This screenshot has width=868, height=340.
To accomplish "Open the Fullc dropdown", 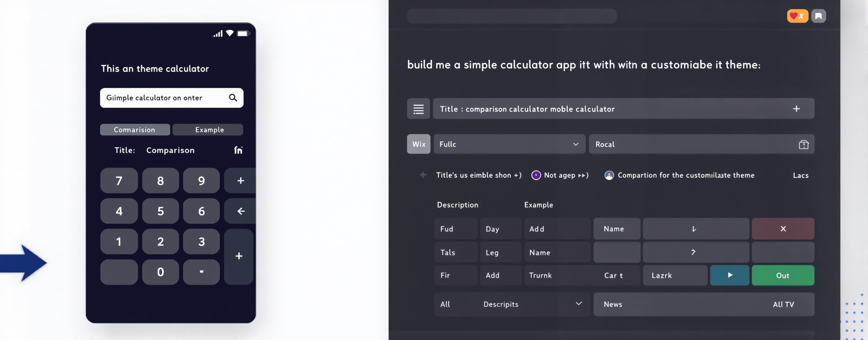I will click(x=509, y=144).
